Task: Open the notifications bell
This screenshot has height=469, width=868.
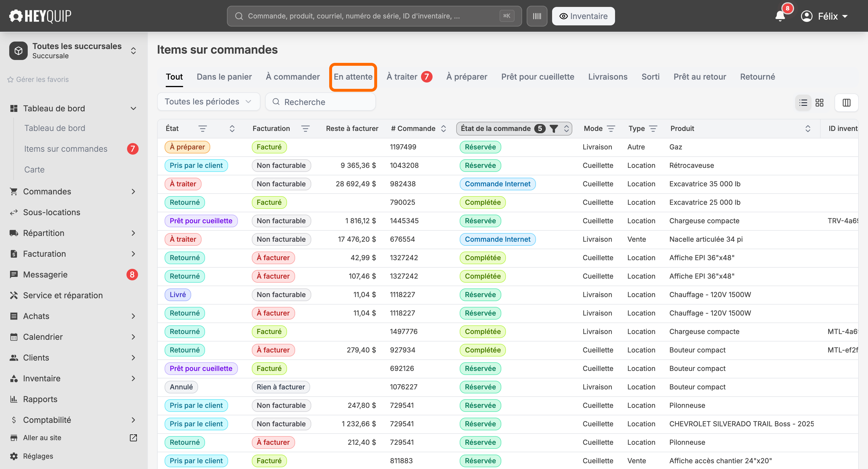Action: [780, 16]
